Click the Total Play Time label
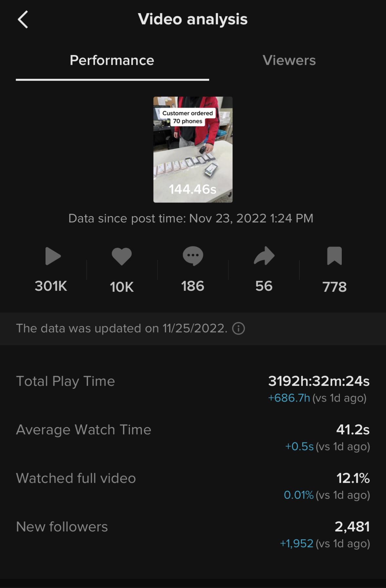 65,381
